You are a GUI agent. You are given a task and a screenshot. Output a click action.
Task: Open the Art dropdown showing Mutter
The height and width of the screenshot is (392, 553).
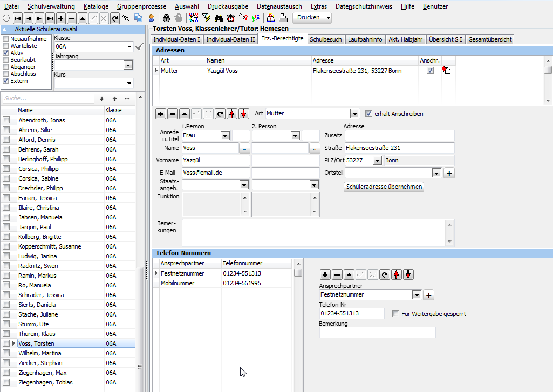(355, 114)
